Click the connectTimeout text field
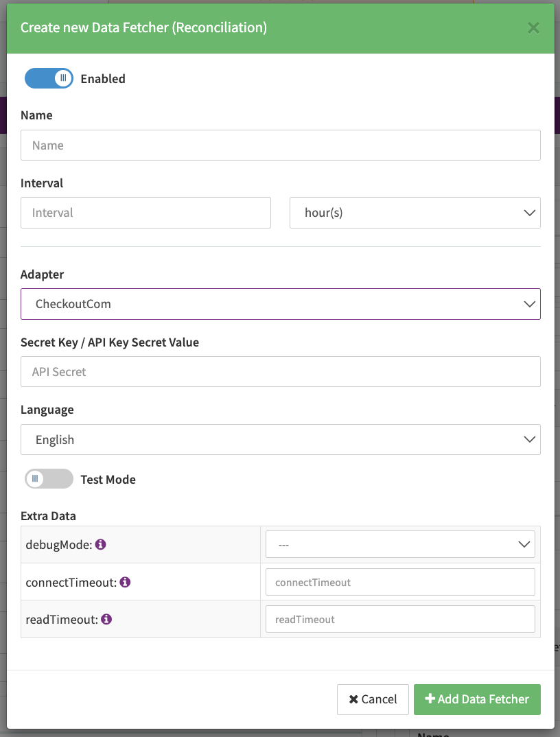The width and height of the screenshot is (560, 737). 399,582
